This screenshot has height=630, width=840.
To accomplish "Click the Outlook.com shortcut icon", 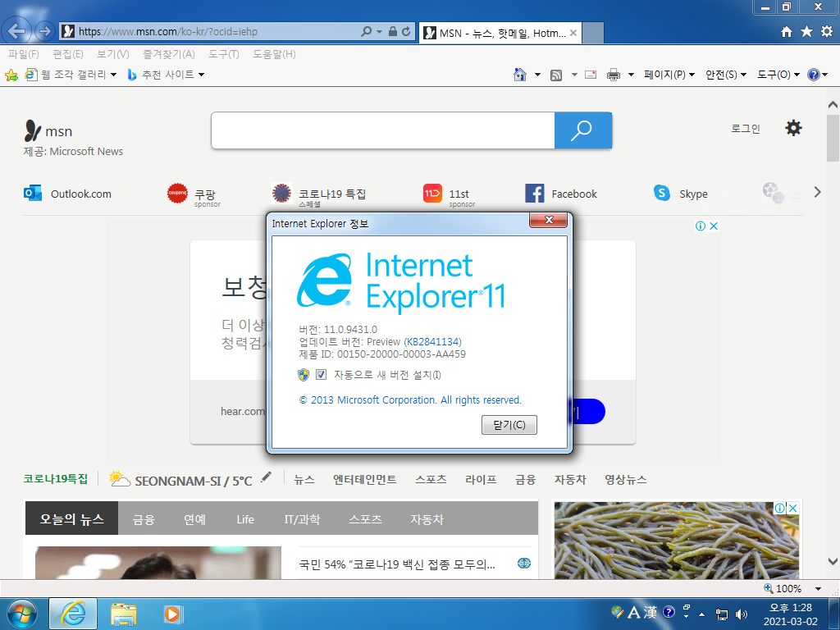I will [x=33, y=194].
